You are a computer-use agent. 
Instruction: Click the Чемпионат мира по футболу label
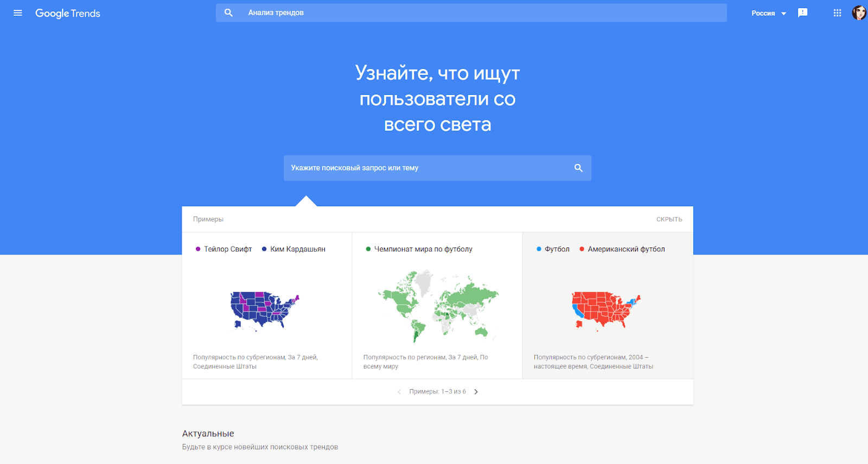tap(423, 249)
